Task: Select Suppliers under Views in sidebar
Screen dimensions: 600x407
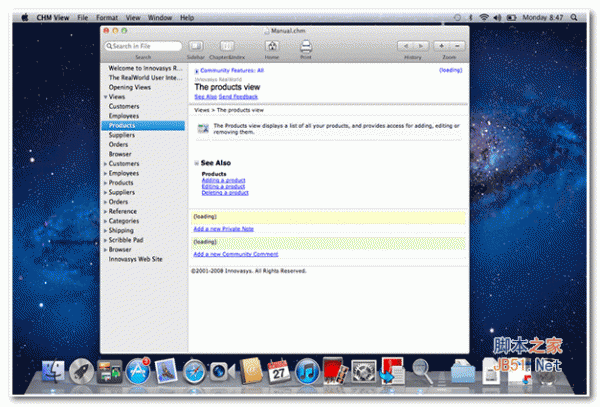Action: 124,135
